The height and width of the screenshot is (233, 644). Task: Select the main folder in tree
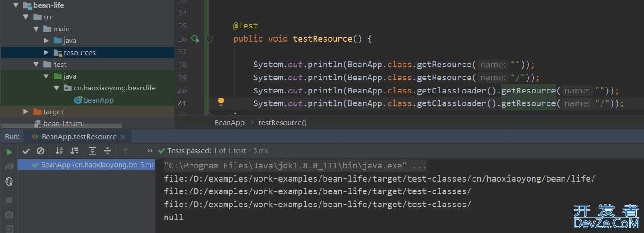[x=61, y=29]
